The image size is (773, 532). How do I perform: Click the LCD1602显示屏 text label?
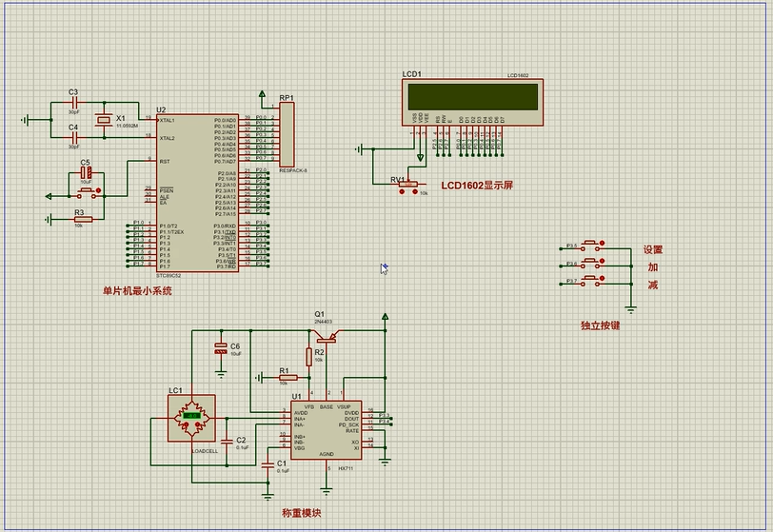click(476, 185)
